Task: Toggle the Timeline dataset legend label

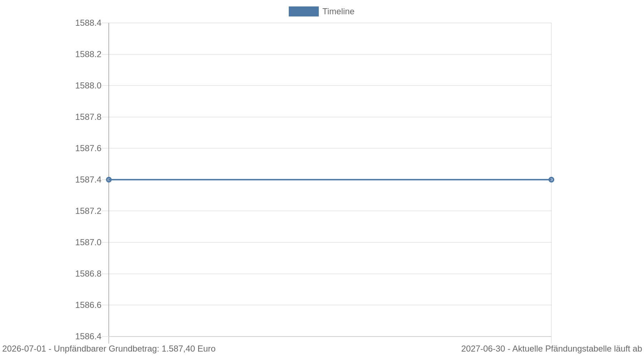Action: (x=338, y=11)
